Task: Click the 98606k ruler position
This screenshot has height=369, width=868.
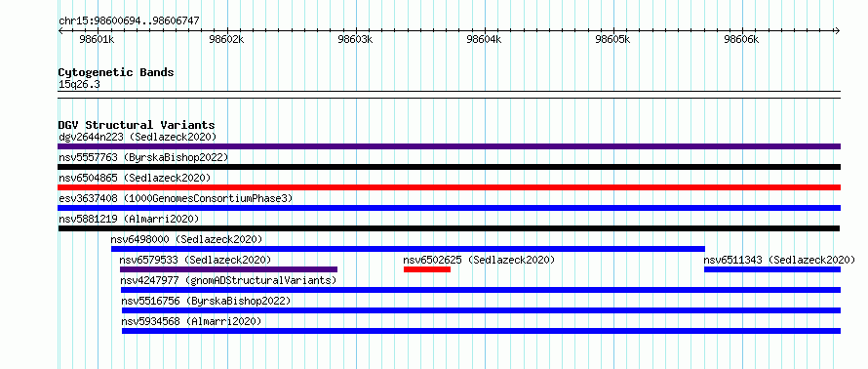Action: (x=741, y=39)
